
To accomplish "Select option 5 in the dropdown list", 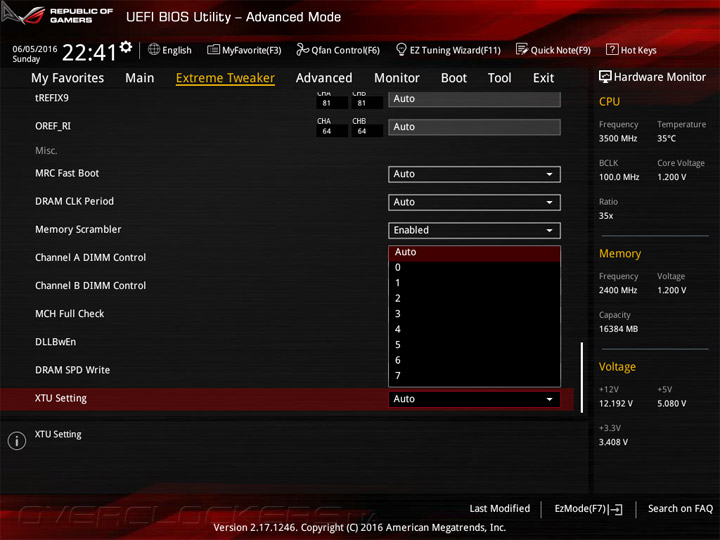I will tap(474, 345).
